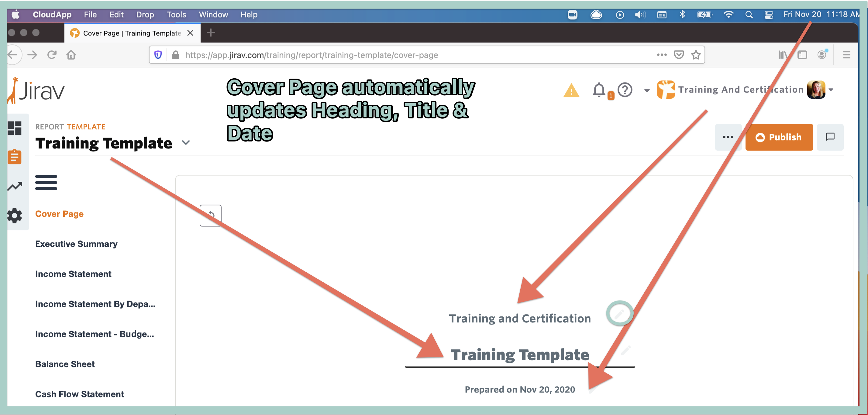Click the padlock site info icon
Viewport: 868px width, 415px height.
(175, 55)
